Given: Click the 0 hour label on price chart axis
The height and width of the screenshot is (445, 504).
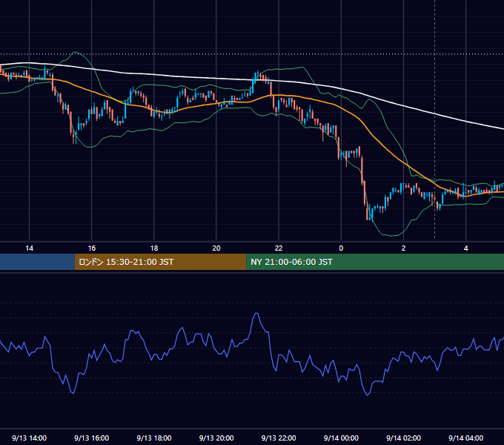Looking at the screenshot, I should click(341, 248).
